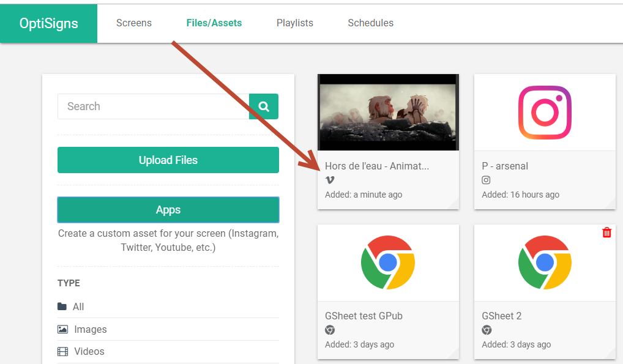Click the film icon beside Videos
Screen dimensions: 623x364
63,351
